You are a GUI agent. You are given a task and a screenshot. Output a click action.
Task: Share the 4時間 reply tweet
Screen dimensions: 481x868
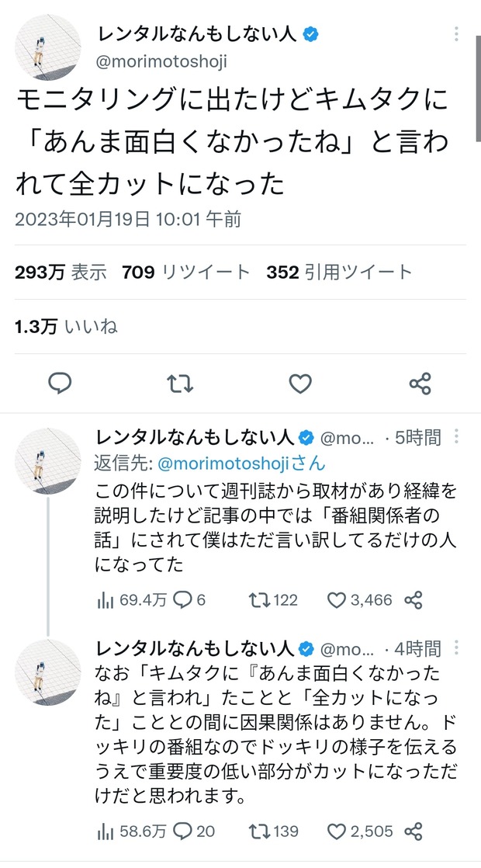click(x=414, y=832)
